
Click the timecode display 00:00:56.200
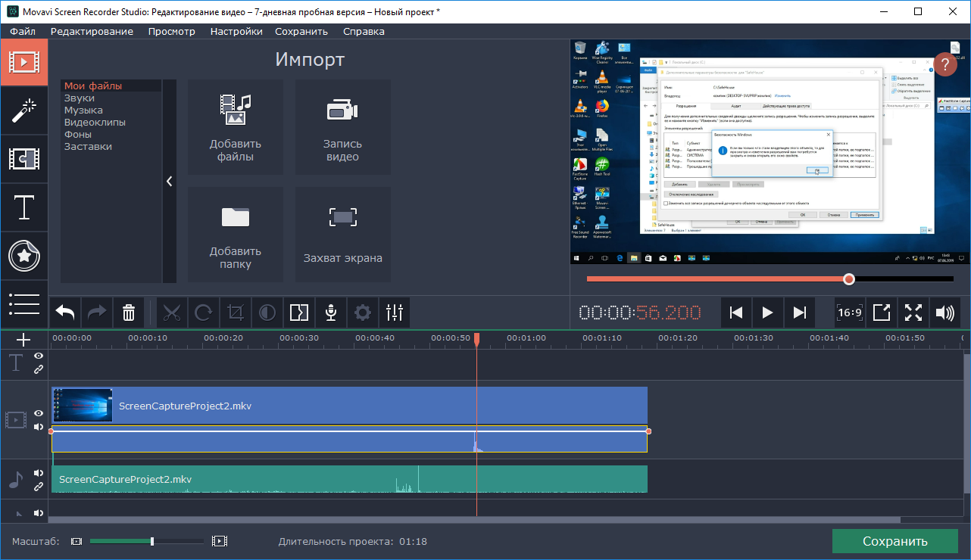[640, 313]
